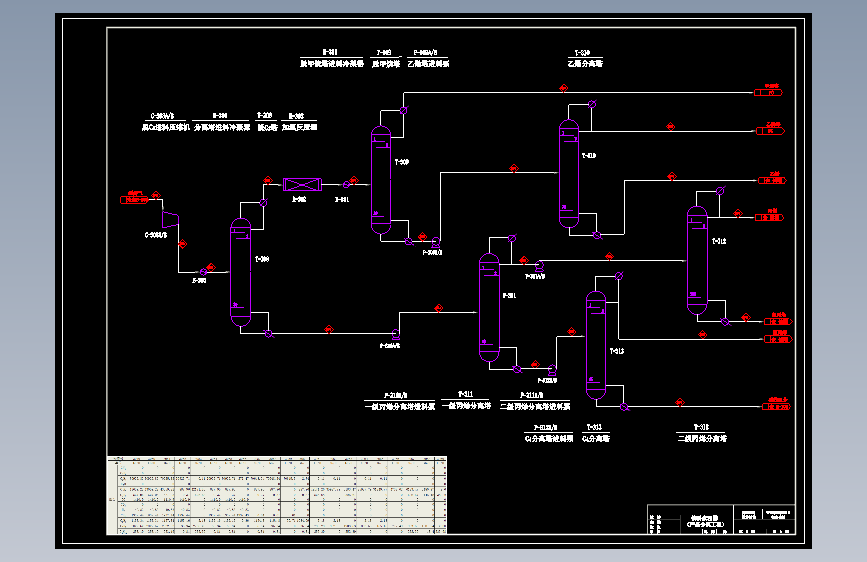The image size is (867, 562).
Task: Select the reboiler circle under column T-309
Action: [409, 242]
